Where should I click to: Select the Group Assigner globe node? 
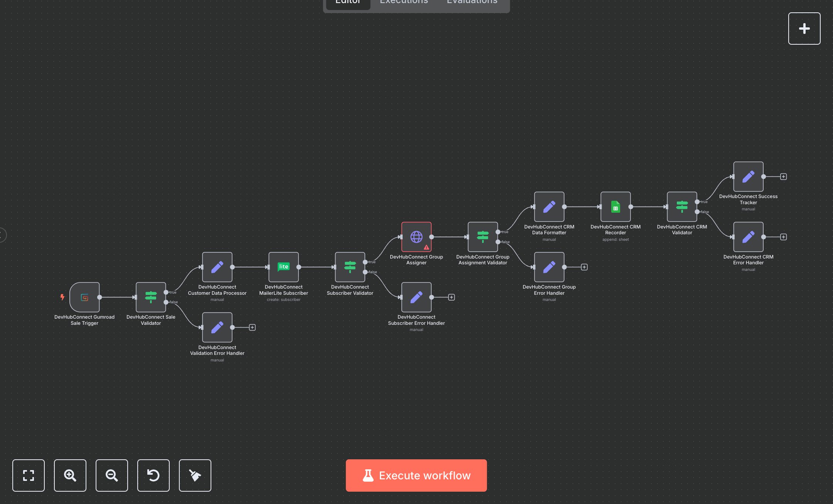[x=416, y=237]
